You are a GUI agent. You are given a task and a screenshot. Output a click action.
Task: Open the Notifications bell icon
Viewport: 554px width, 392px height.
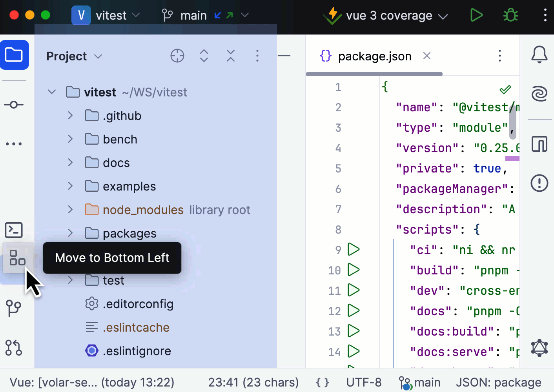pos(539,54)
